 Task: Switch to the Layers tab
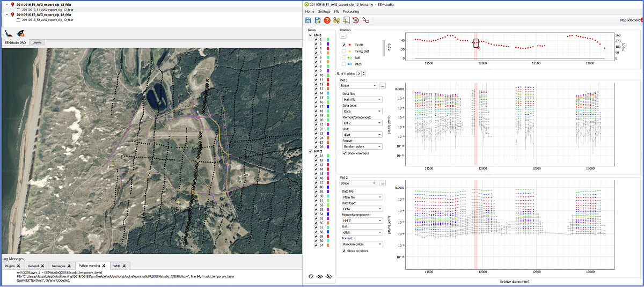37,42
